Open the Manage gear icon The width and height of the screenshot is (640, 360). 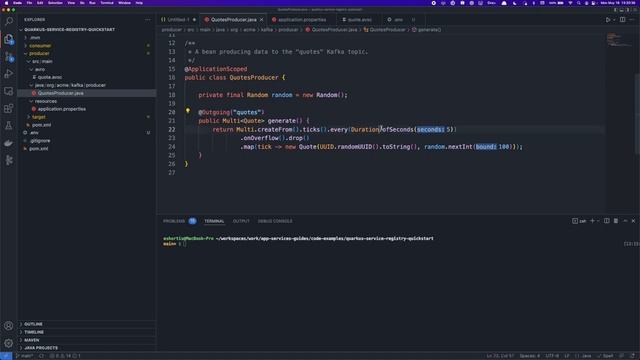(x=9, y=343)
